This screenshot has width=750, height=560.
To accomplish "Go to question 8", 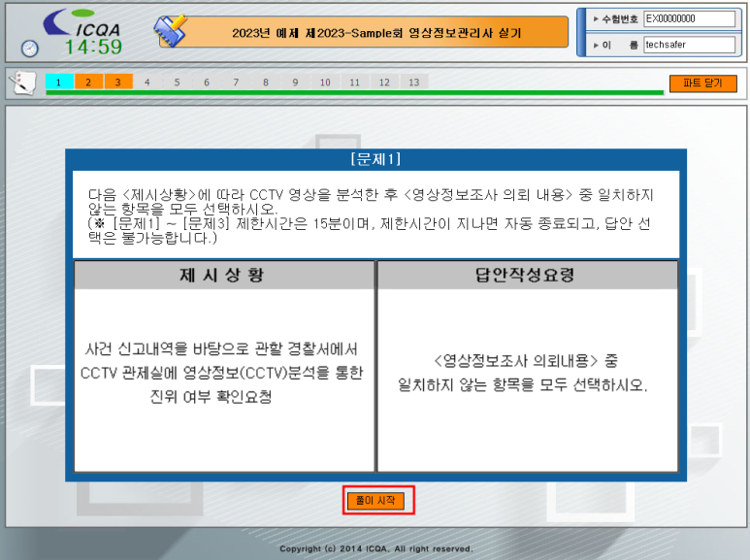I will [266, 82].
